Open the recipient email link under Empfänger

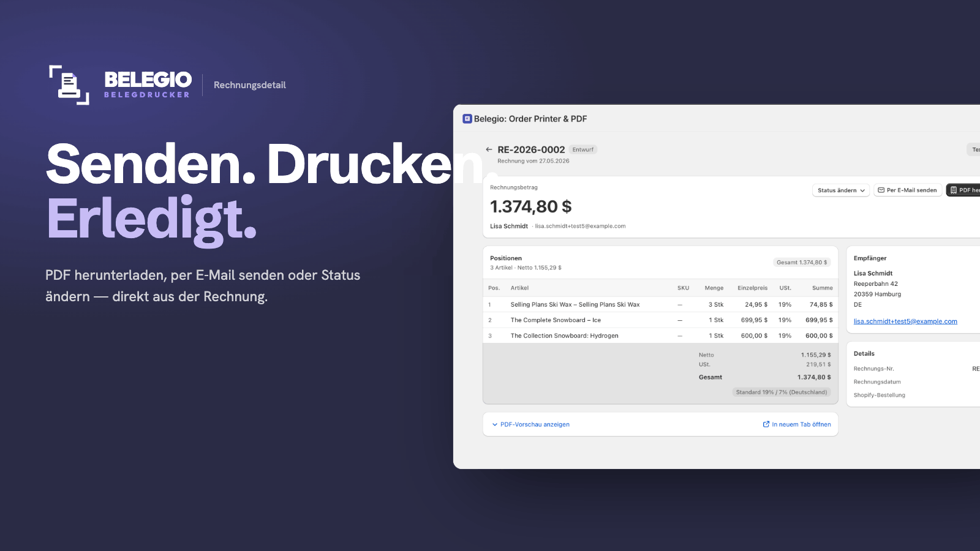905,321
